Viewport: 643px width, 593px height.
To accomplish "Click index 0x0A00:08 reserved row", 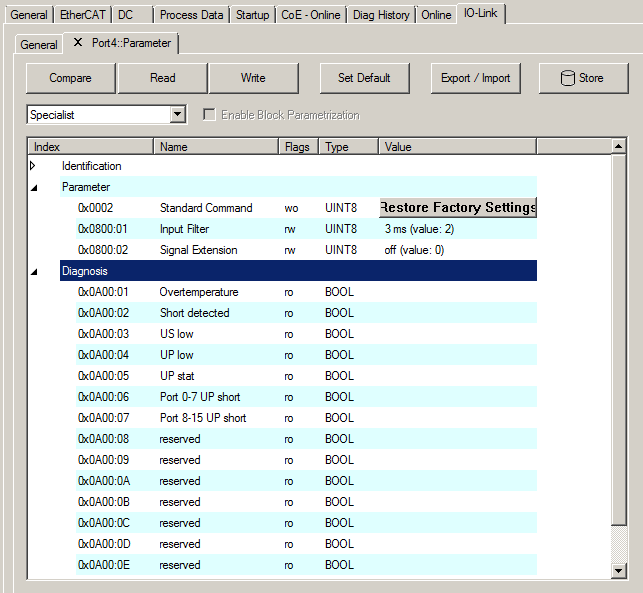I will click(307, 439).
